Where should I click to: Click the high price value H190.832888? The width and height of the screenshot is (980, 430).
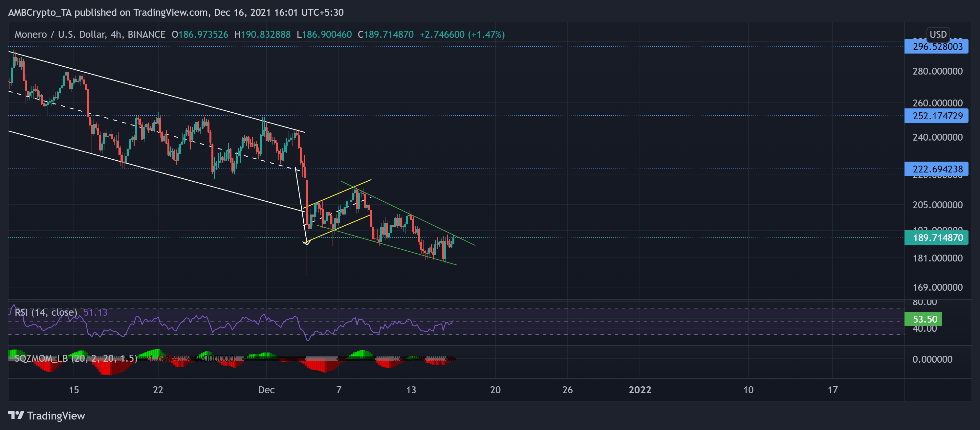click(263, 34)
